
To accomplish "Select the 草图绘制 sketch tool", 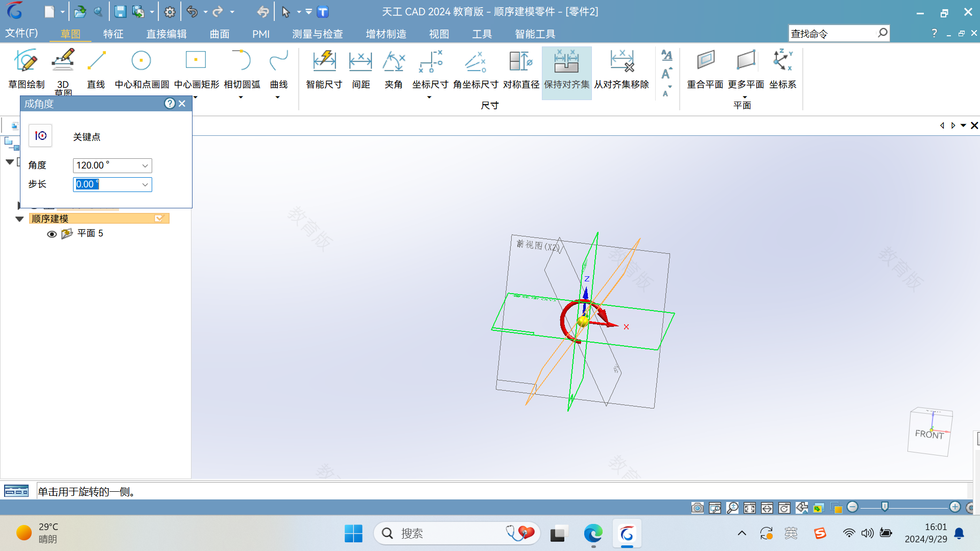I will coord(27,69).
